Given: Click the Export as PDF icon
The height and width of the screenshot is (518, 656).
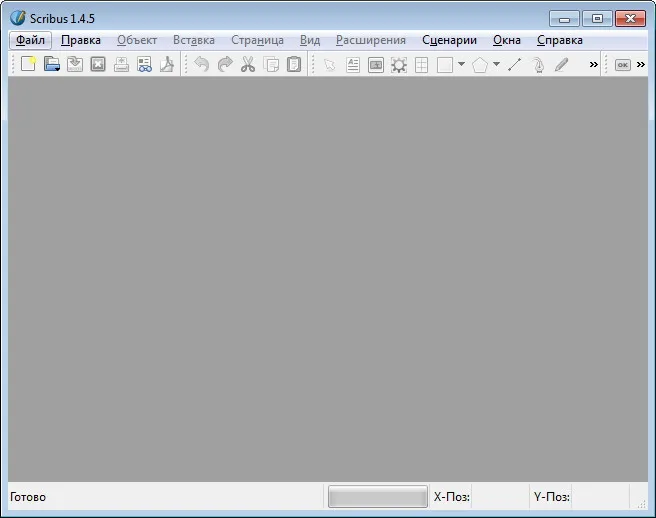Looking at the screenshot, I should point(167,64).
